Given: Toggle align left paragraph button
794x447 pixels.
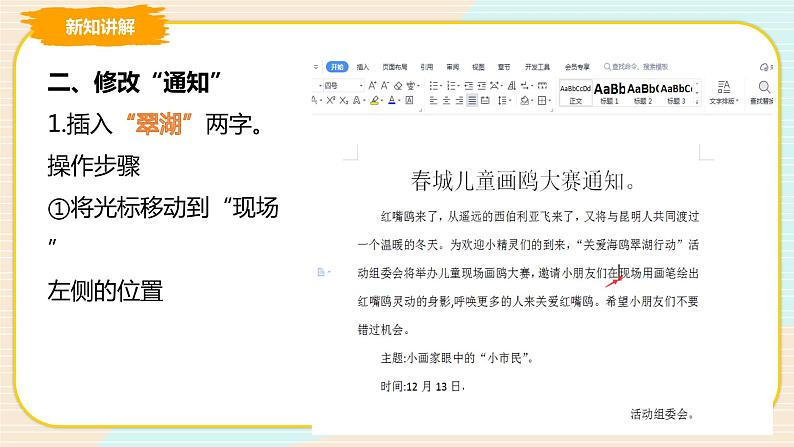Looking at the screenshot, I should [433, 100].
